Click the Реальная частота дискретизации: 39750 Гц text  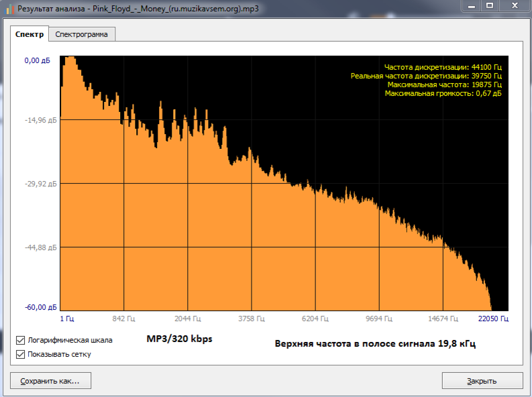(x=426, y=76)
